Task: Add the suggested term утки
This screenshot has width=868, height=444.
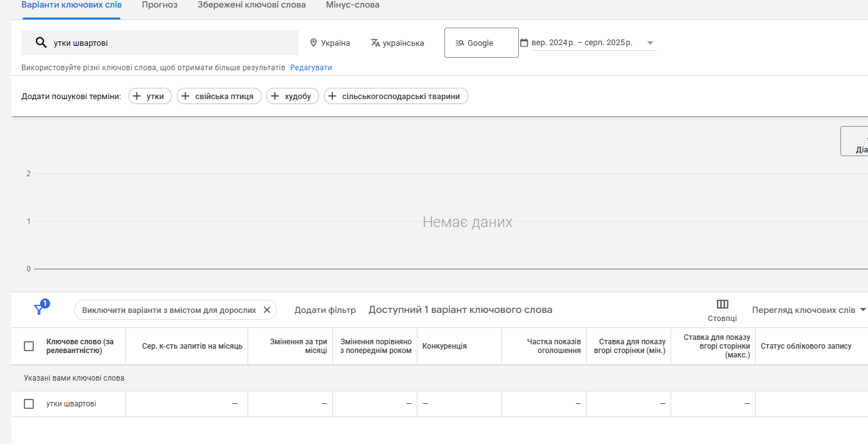Action: [150, 96]
